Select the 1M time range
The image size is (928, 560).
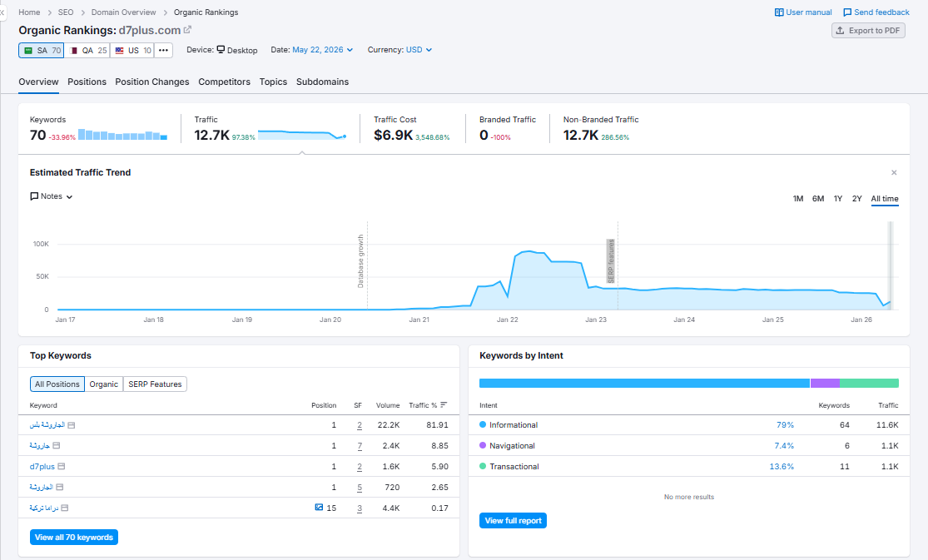(798, 199)
